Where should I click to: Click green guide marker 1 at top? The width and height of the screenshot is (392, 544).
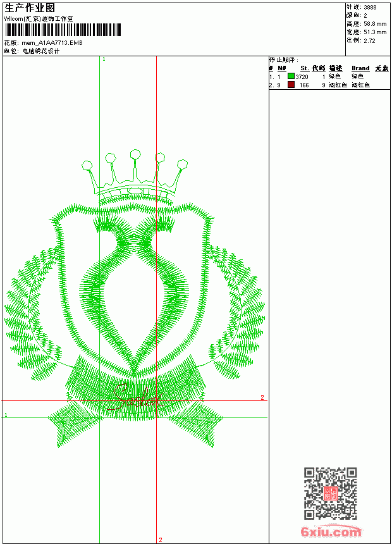[x=104, y=59]
